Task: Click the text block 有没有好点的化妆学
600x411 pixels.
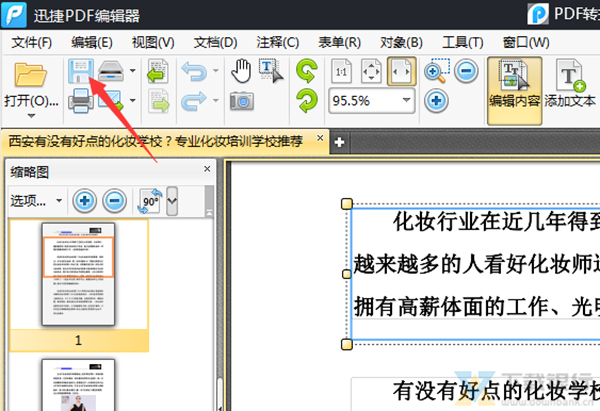Action: click(x=496, y=391)
